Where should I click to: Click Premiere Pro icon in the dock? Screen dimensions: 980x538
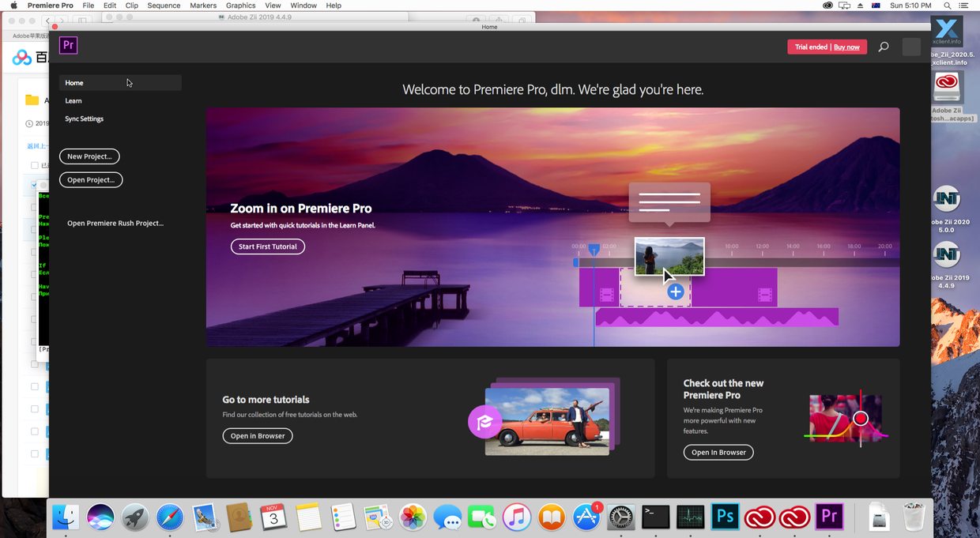(829, 517)
